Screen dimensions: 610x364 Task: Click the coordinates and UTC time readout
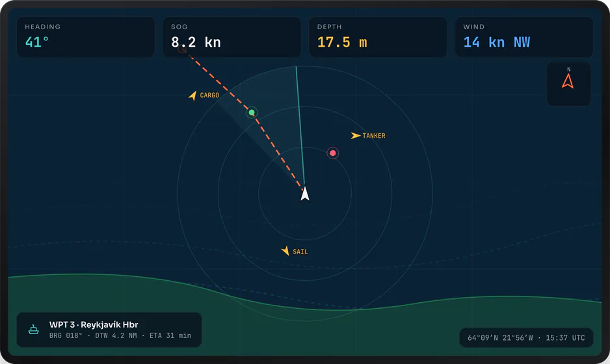[x=526, y=337]
